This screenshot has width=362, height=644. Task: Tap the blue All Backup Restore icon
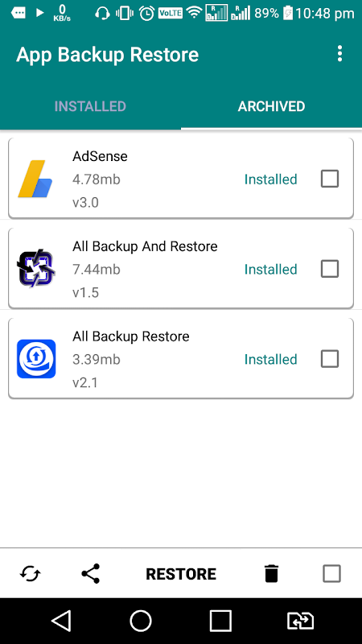click(36, 358)
